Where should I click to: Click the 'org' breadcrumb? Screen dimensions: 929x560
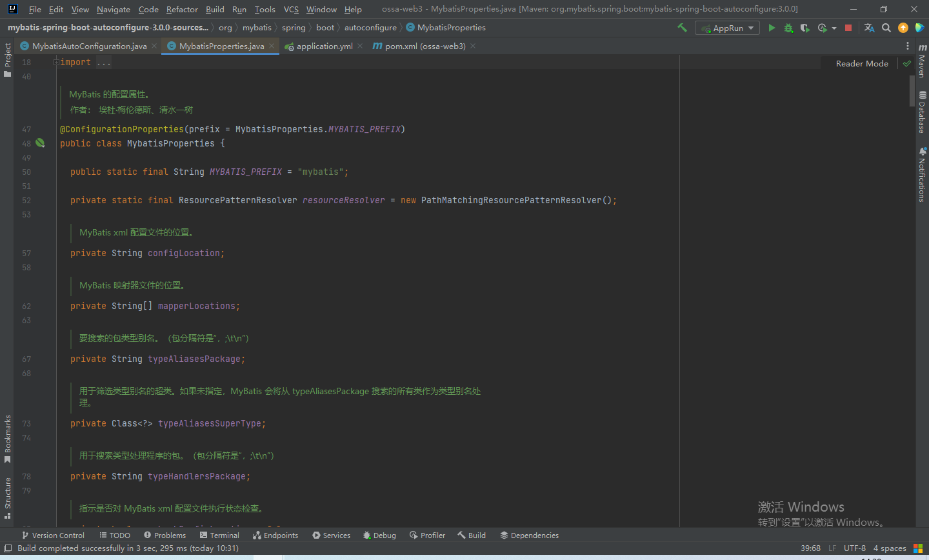(x=225, y=28)
